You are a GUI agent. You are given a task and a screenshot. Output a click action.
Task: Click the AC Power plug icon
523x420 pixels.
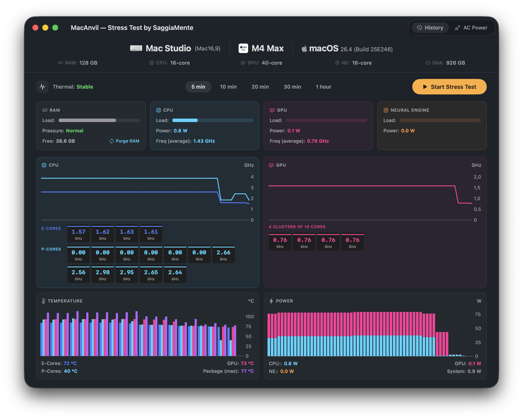click(457, 28)
